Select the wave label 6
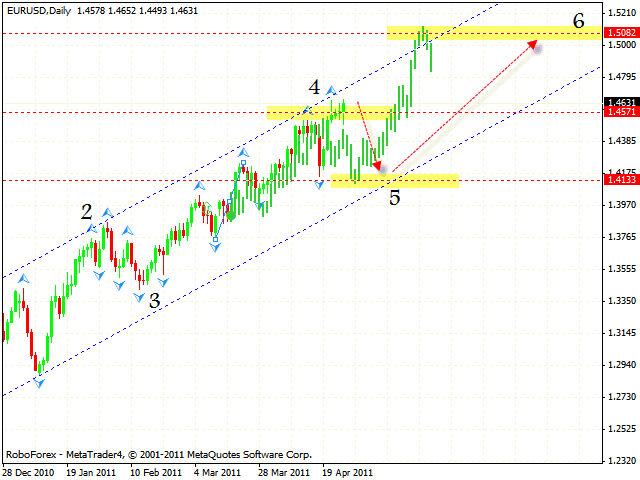Screen dimensions: 640x480 tap(578, 20)
